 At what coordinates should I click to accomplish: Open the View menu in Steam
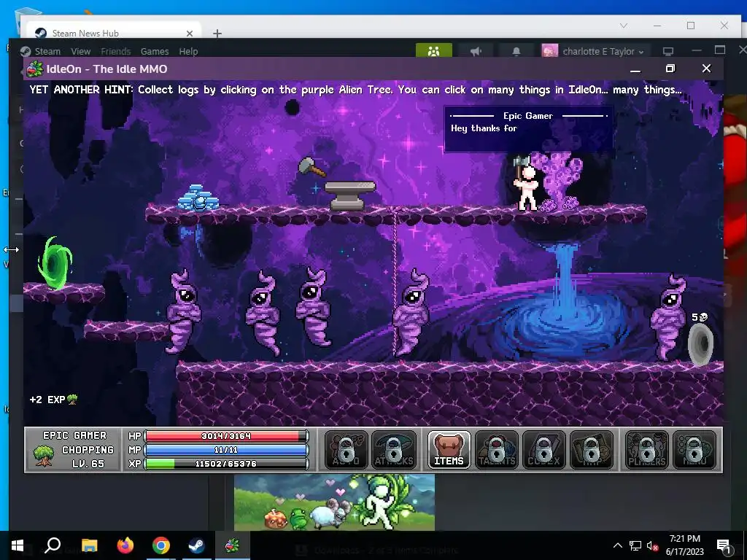80,52
